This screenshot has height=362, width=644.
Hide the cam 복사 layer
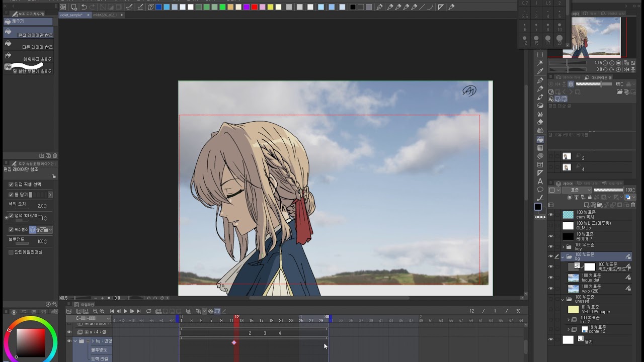pyautogui.click(x=551, y=215)
